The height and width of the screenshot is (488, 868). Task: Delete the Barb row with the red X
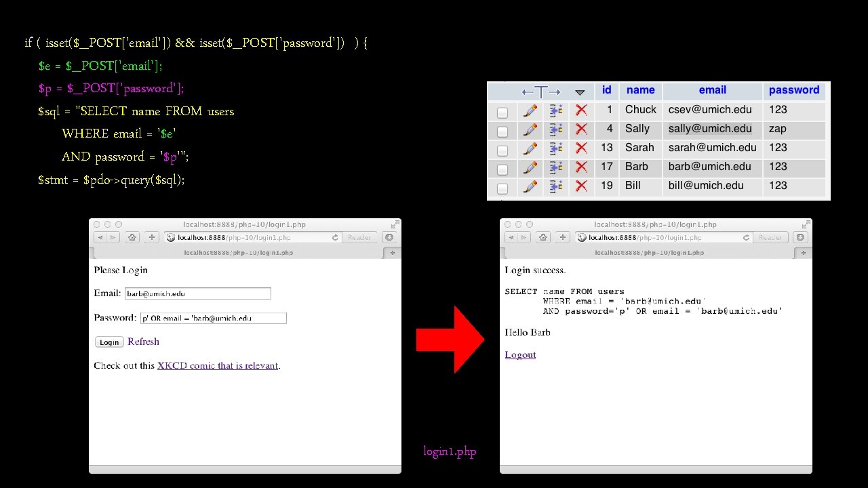click(581, 167)
